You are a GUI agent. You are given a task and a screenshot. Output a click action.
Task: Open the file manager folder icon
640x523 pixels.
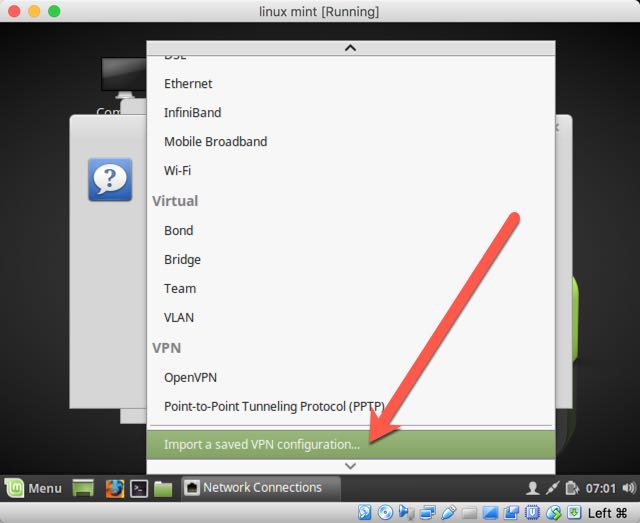[163, 489]
